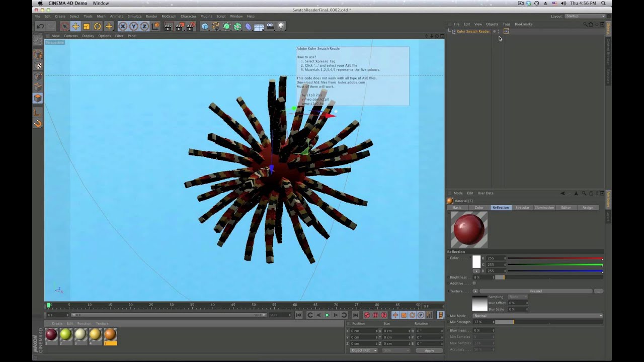
Task: Toggle the Z axis lock
Action: click(144, 26)
